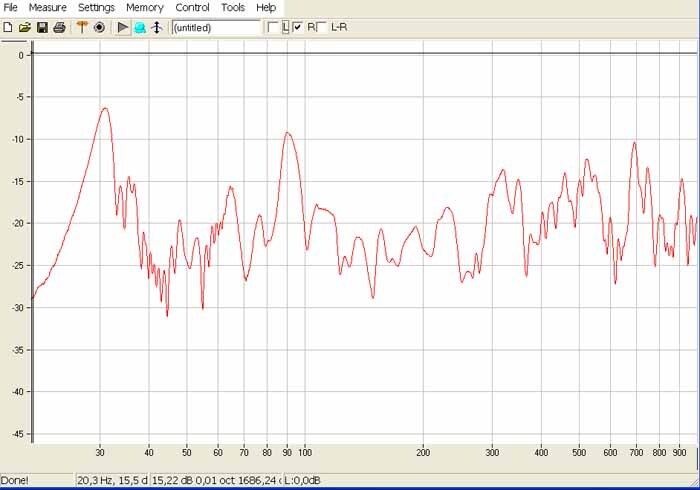
Task: Click the printer icon to print
Action: coord(59,27)
